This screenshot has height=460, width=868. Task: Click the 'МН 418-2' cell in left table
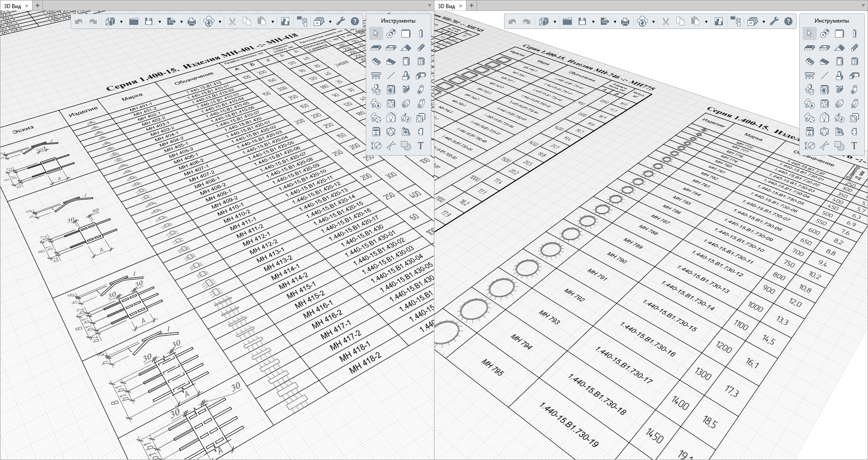coord(365,363)
